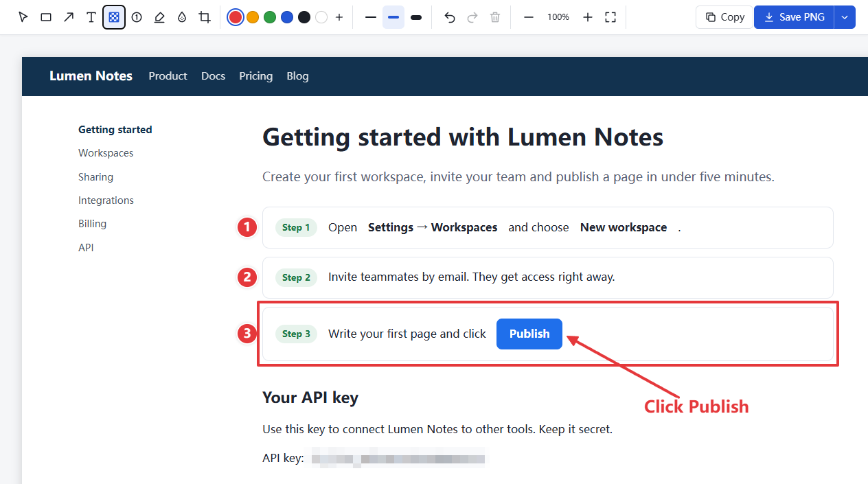The height and width of the screenshot is (484, 868).
Task: Select the text annotation tool
Action: [x=91, y=17]
